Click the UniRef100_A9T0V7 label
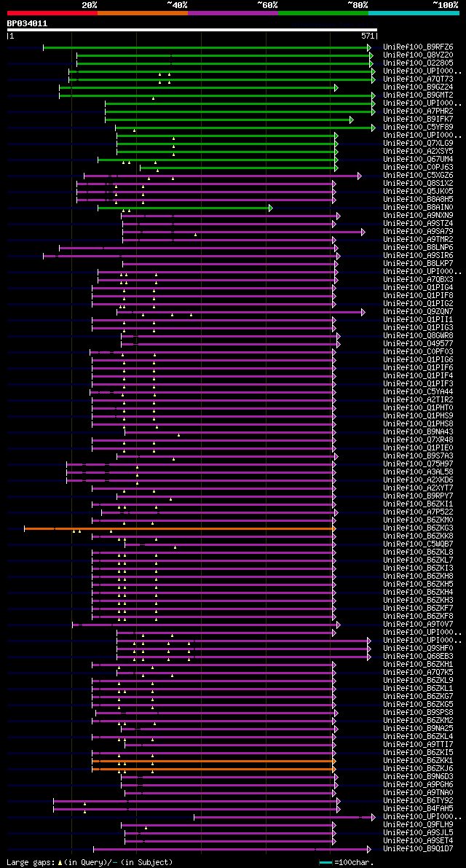The height and width of the screenshot is (868, 466). click(418, 625)
